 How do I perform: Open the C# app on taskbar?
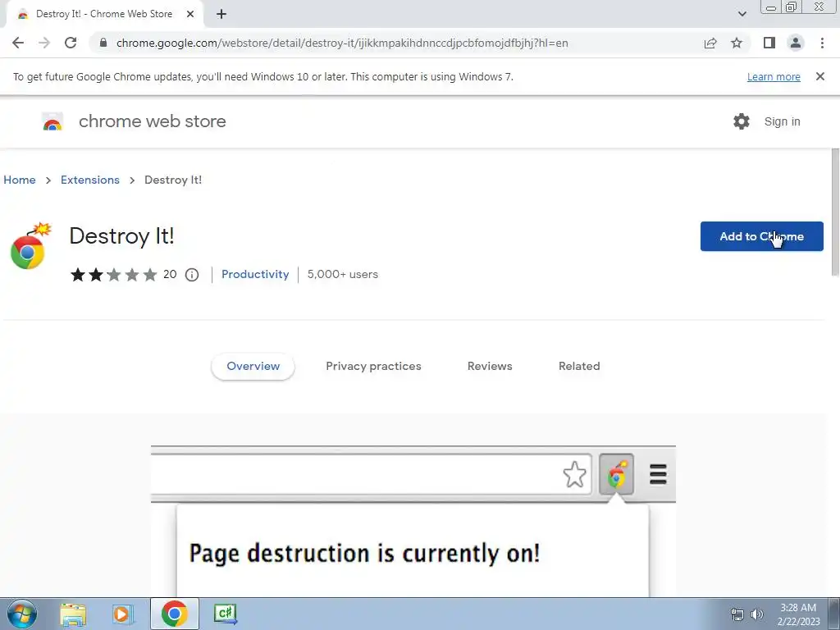pyautogui.click(x=225, y=614)
